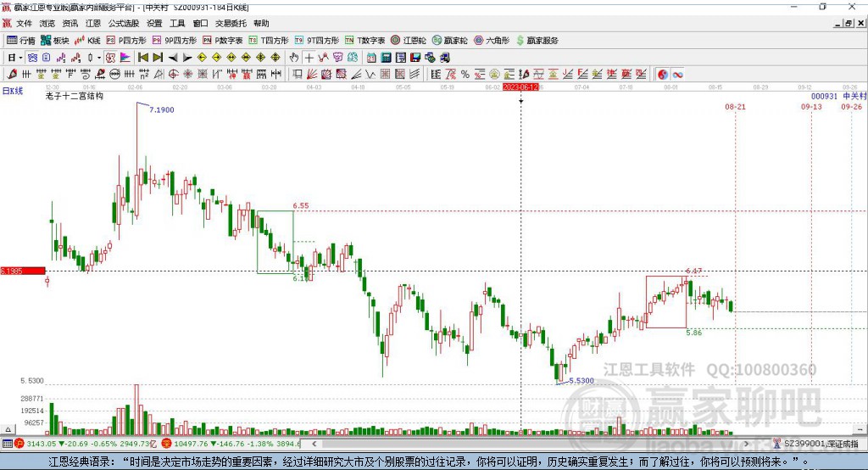Image resolution: width=868 pixels, height=470 pixels.
Task: Click the 7.1900 high price label
Action: click(x=162, y=109)
